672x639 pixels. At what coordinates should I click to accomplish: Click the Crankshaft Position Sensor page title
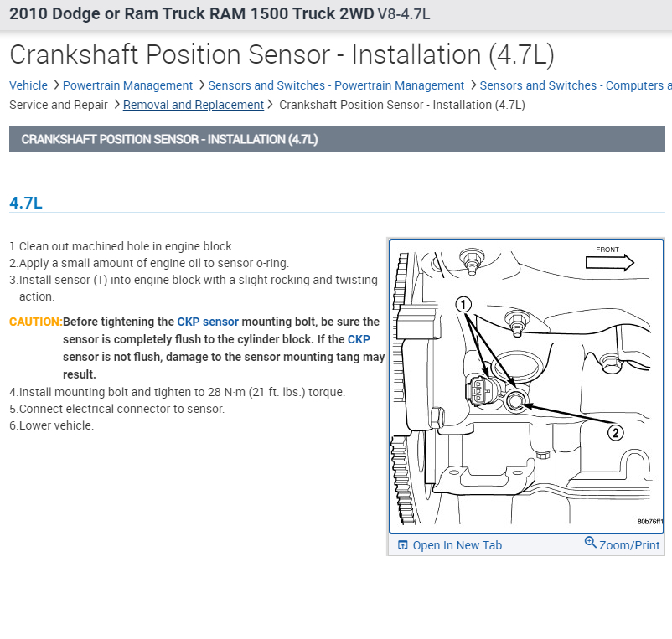(282, 54)
